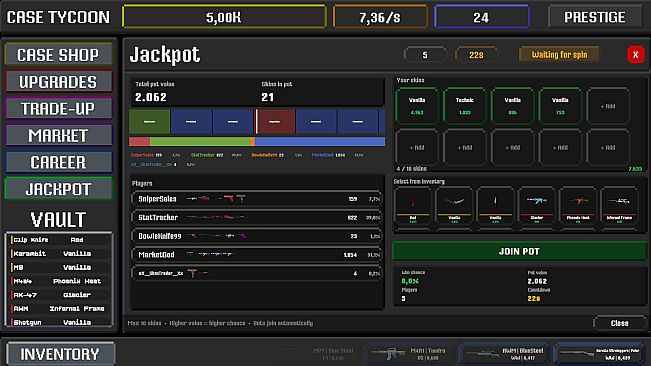Click the AWM | BlueSteel item in bottom feed
Viewport: 651px width, 366px height.
504,354
